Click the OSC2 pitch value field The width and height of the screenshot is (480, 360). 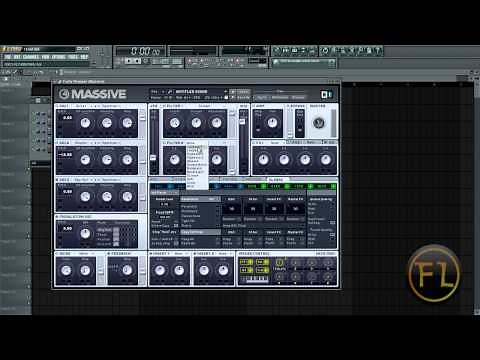(66, 155)
